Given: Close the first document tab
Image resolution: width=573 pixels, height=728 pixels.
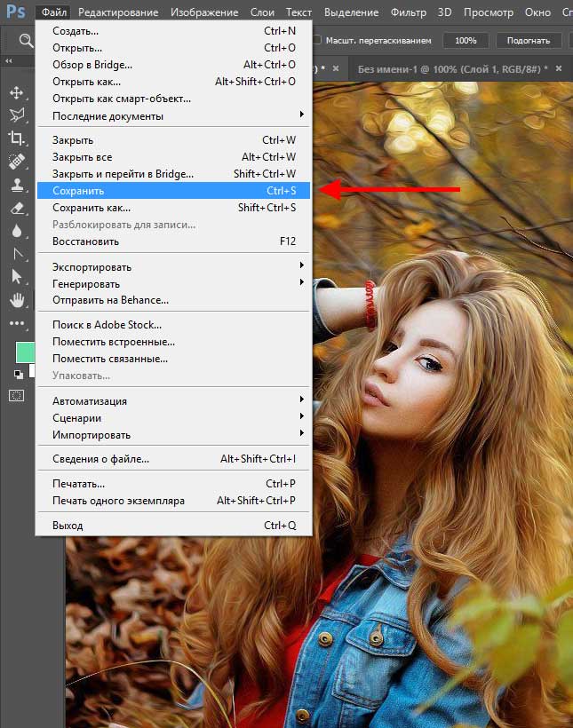Looking at the screenshot, I should coord(336,68).
